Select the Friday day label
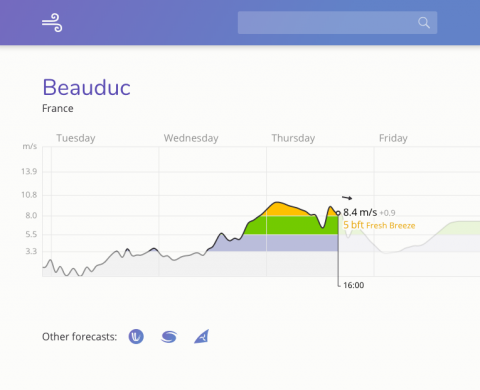Image resolution: width=480 pixels, height=390 pixels. (393, 138)
